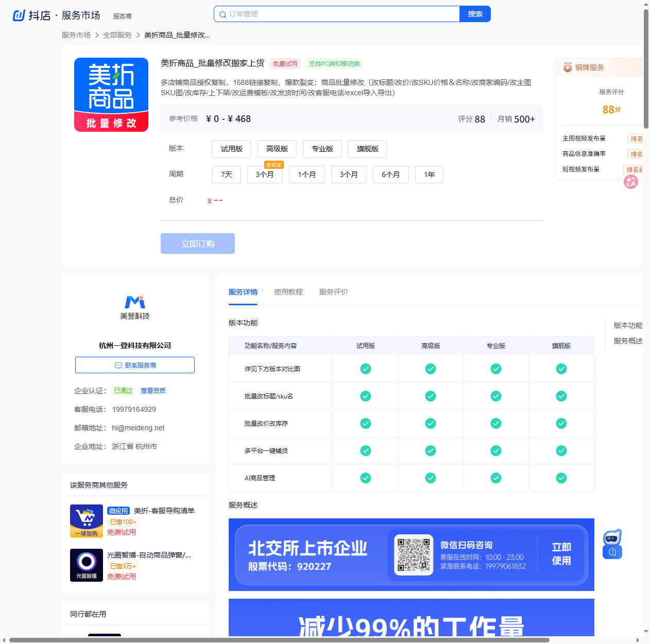The width and height of the screenshot is (650, 644).
Task: Switch to the 服务详情 tab
Action: click(243, 292)
